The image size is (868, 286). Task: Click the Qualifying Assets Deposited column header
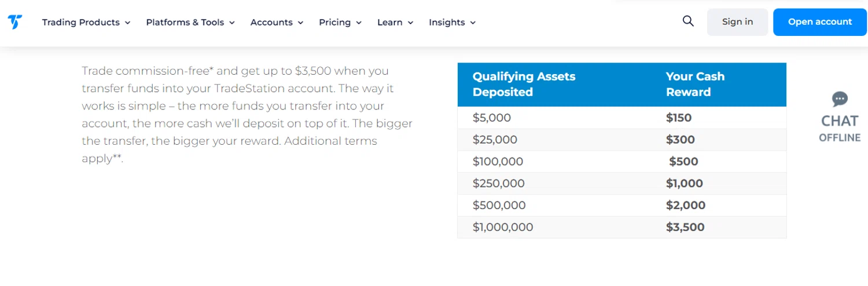click(x=524, y=85)
